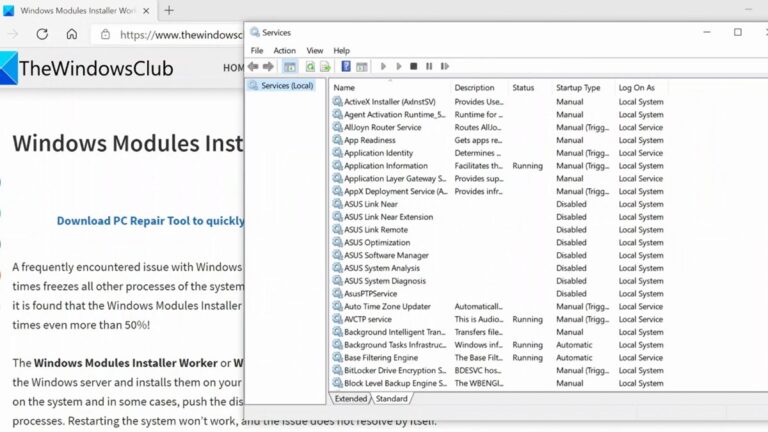Viewport: 768px width, 432px height.
Task: Select the ASUS Optimization service
Action: tap(498, 242)
